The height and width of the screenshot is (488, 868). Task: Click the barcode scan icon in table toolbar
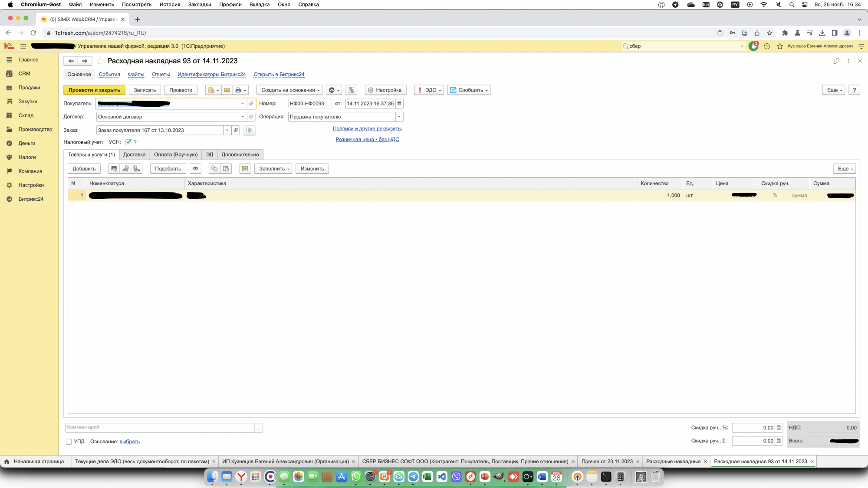[114, 169]
